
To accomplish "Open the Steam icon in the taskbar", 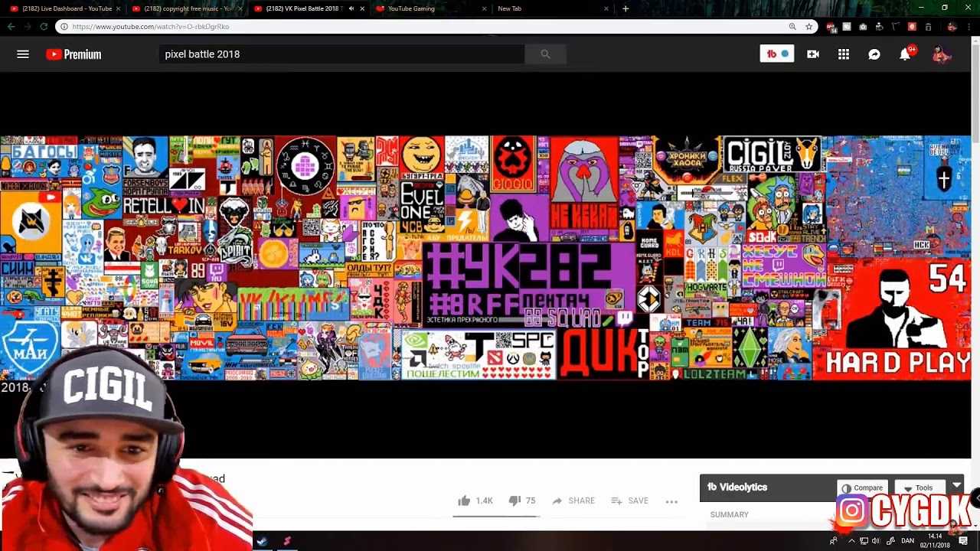I will [x=262, y=541].
